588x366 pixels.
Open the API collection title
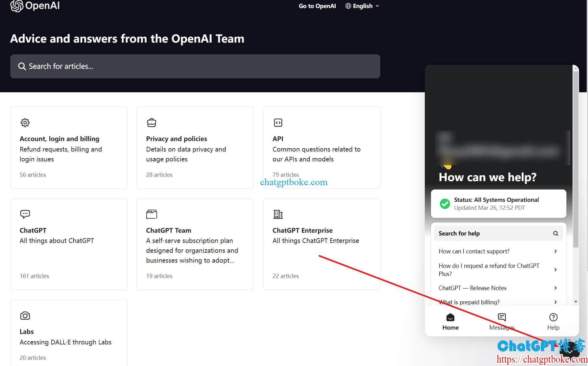coord(278,139)
